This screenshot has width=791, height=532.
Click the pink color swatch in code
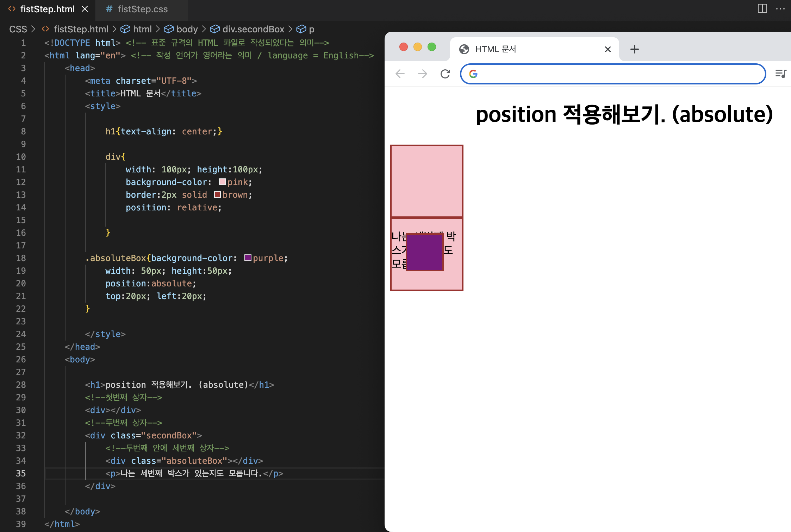pyautogui.click(x=222, y=182)
